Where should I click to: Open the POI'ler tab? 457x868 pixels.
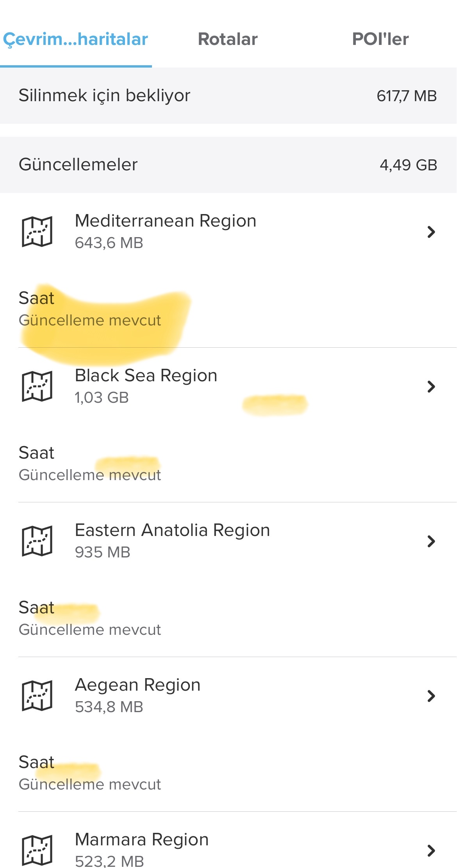coord(380,39)
